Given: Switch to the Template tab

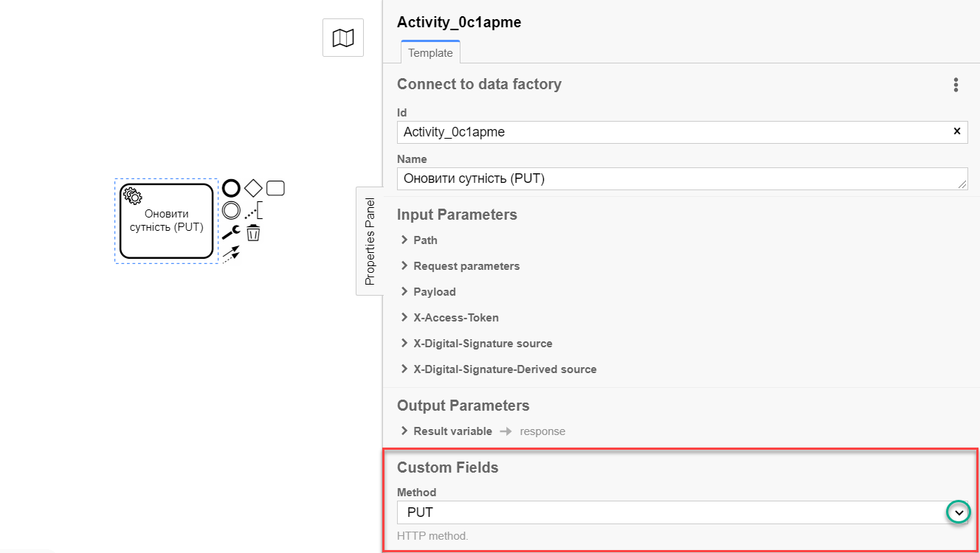Looking at the screenshot, I should click(430, 53).
